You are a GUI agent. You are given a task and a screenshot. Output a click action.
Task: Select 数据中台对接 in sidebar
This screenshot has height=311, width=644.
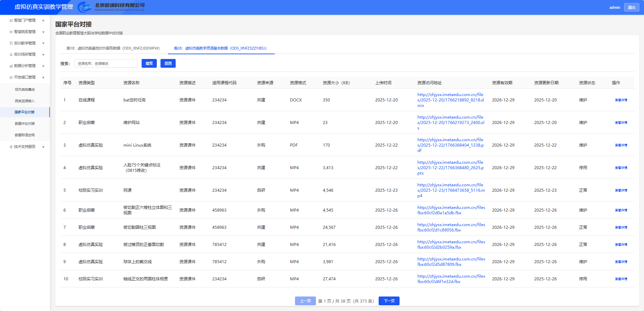point(25,124)
